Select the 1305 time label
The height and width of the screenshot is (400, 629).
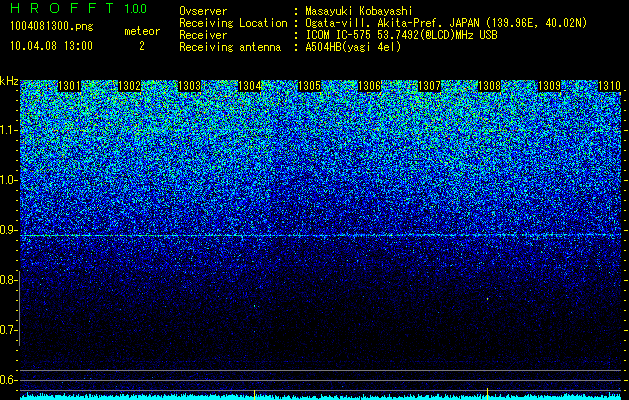tap(309, 86)
